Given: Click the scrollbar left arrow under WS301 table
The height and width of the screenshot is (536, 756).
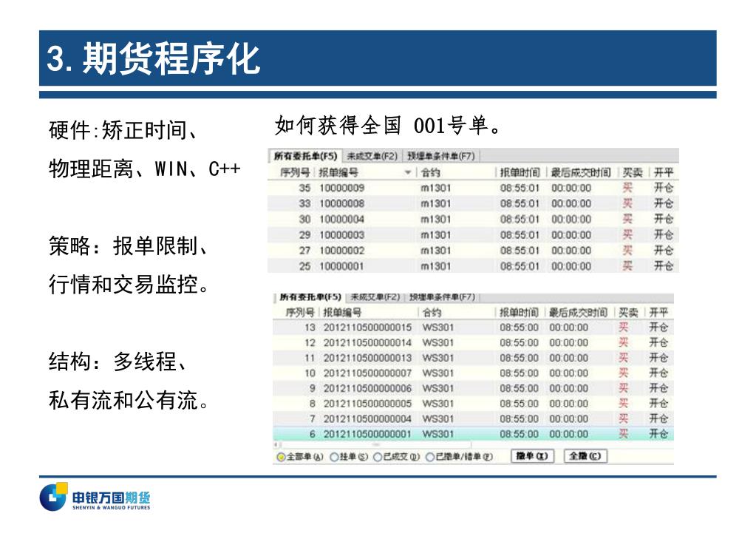Looking at the screenshot, I should coord(276,444).
